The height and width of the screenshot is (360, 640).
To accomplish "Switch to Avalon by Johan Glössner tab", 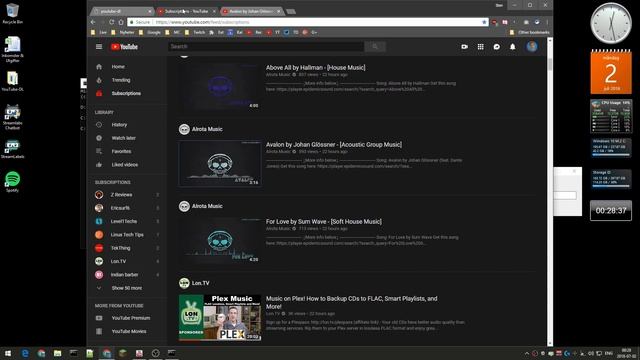I will pos(251,11).
